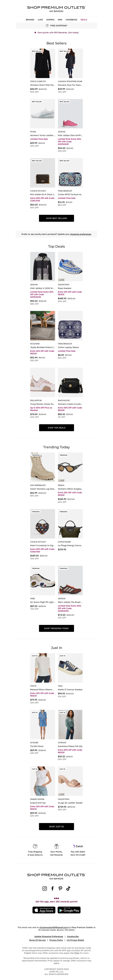Image resolution: width=113 pixels, height=980 pixels.
Task: Click the SHOP TOP DEALS button
Action: 56,428
